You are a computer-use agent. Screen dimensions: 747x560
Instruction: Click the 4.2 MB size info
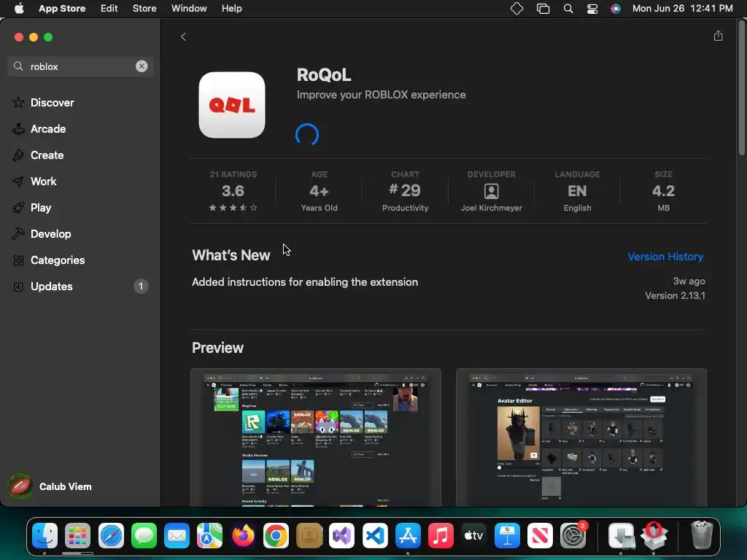[x=663, y=190]
